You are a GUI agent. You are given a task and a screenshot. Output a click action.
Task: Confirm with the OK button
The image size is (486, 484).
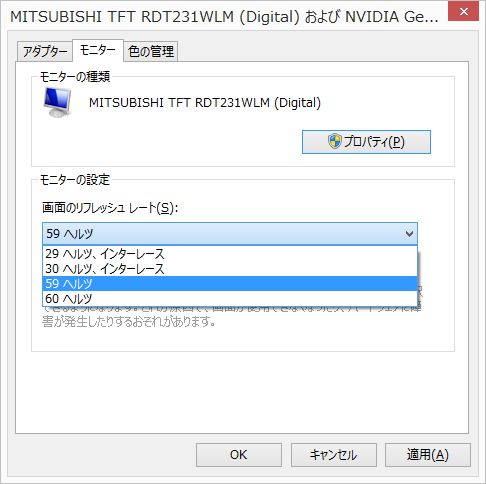point(239,455)
